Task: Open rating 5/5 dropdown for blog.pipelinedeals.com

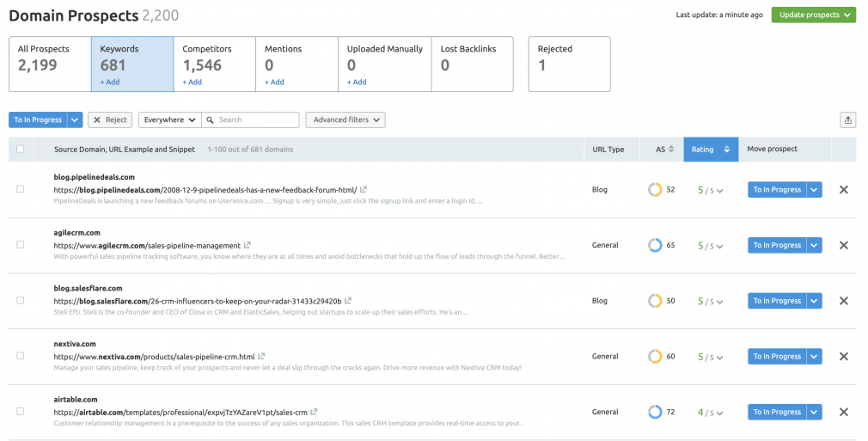Action: point(710,190)
